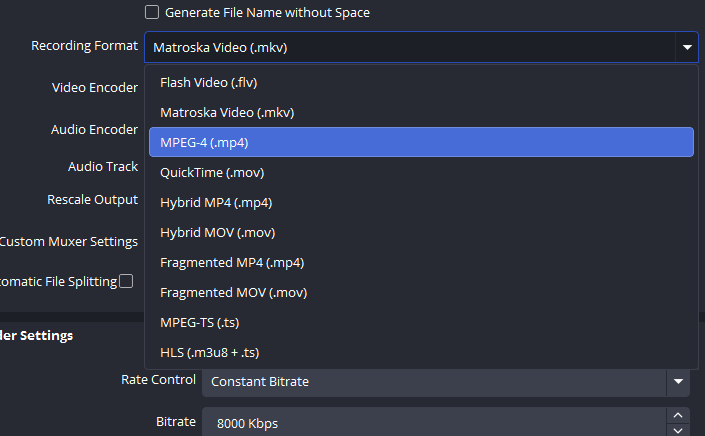
Task: Click the Bitrate label
Action: click(x=176, y=422)
